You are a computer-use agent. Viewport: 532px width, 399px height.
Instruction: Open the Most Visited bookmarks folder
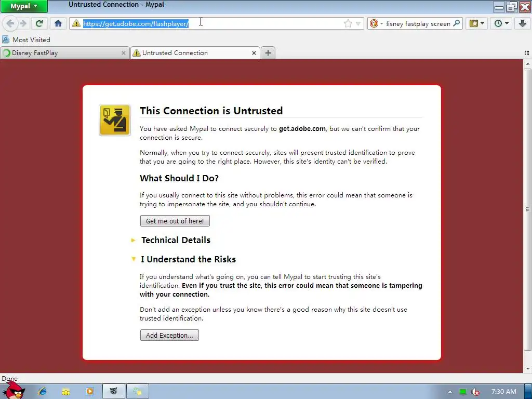pyautogui.click(x=26, y=39)
